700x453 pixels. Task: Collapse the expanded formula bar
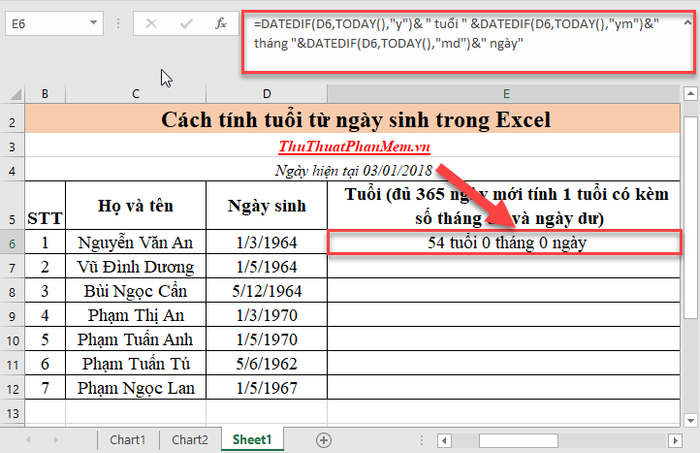[688, 22]
